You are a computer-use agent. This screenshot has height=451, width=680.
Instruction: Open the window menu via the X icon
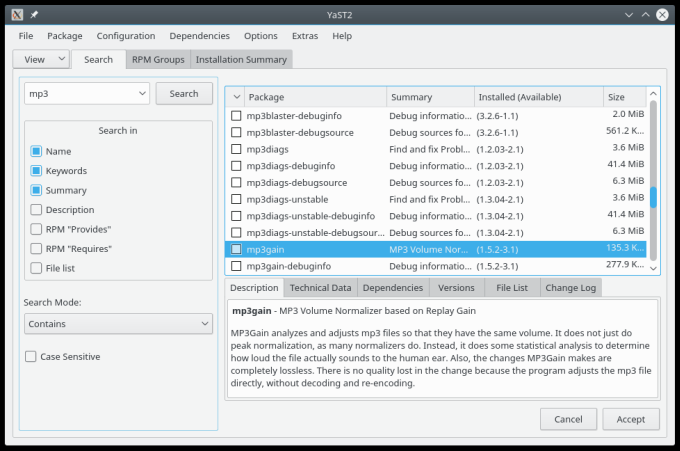point(15,14)
